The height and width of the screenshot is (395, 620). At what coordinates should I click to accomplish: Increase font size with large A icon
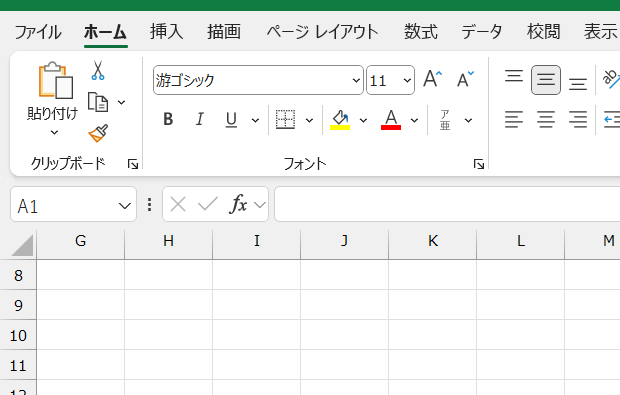point(433,79)
